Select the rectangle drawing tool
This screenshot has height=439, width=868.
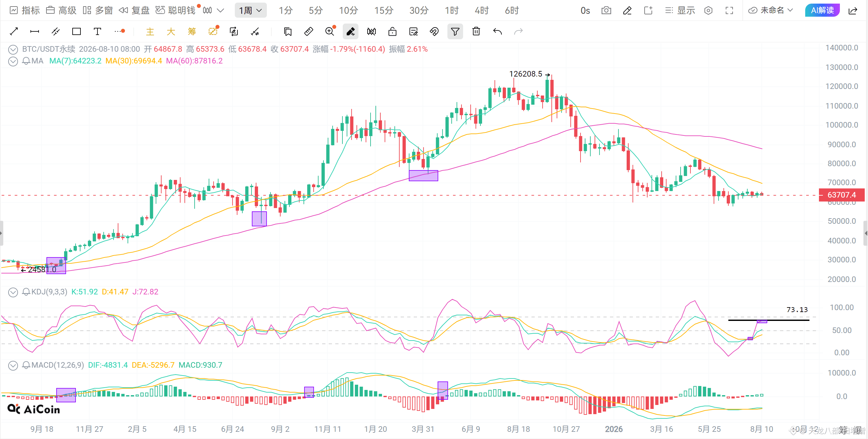(77, 31)
